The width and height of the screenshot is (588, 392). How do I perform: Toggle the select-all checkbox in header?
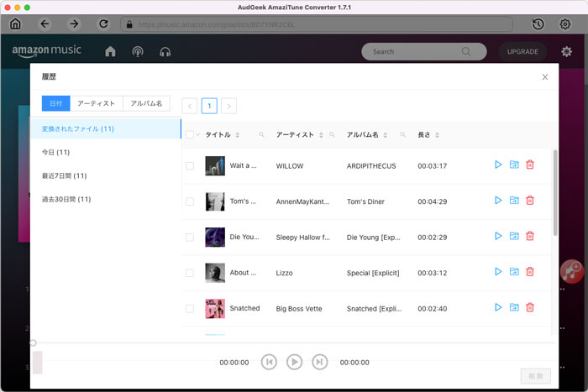(190, 135)
